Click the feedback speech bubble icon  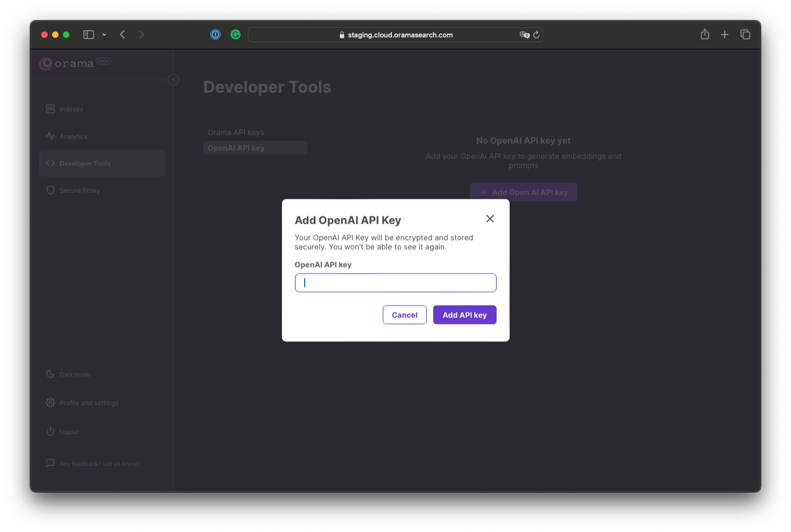point(50,463)
